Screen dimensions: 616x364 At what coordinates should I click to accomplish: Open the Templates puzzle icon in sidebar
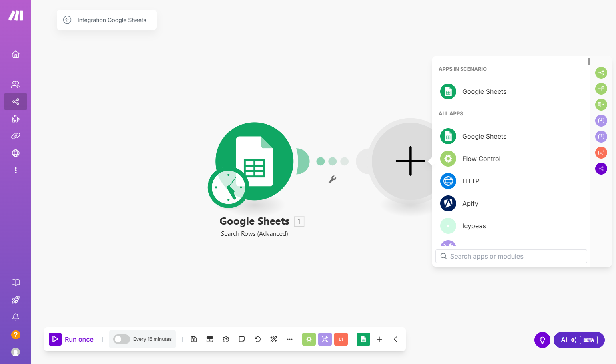[x=16, y=119]
